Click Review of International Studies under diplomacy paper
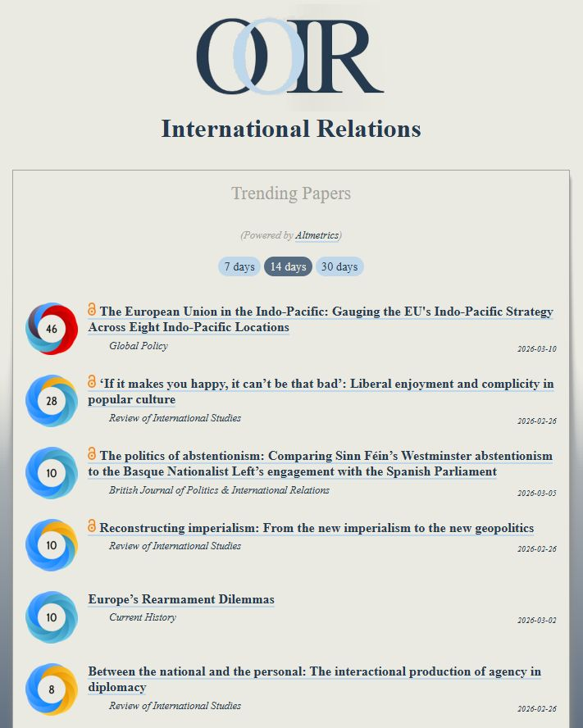 pyautogui.click(x=175, y=705)
